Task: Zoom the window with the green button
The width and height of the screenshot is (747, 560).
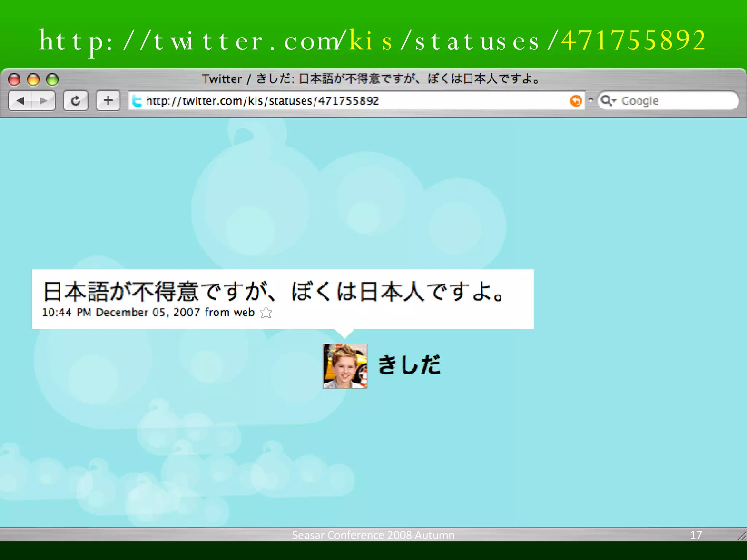Action: pos(52,79)
